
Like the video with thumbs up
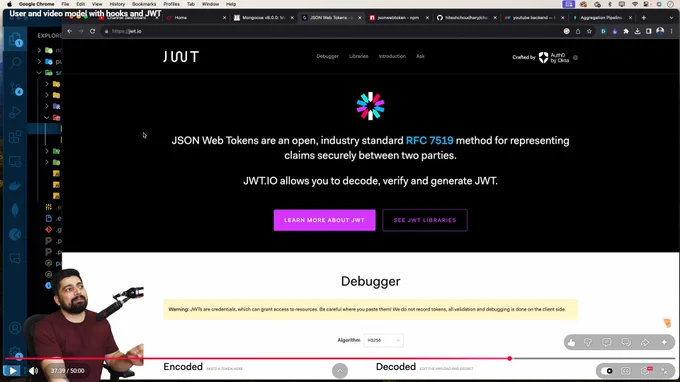571,343
